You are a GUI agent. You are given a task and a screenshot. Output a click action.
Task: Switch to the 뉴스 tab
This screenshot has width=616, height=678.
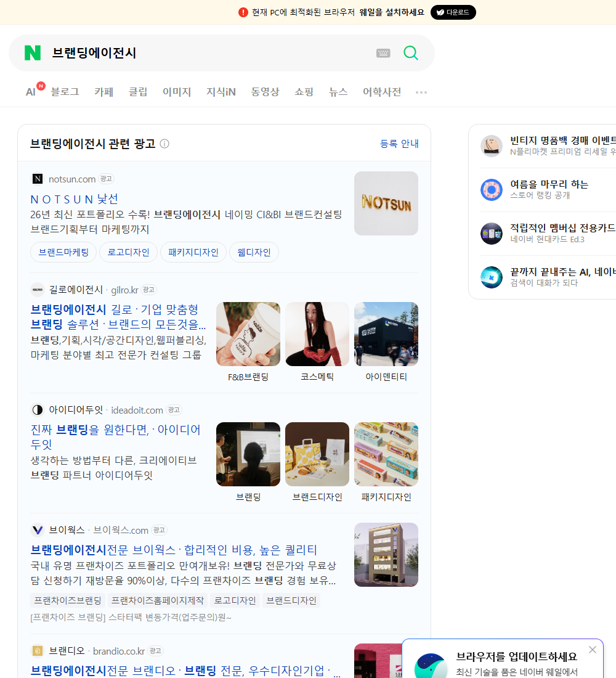click(x=338, y=92)
